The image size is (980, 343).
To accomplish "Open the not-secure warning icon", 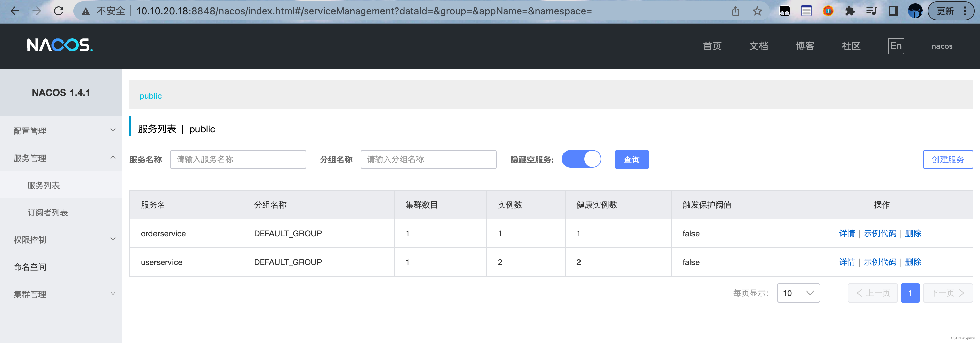I will (86, 12).
